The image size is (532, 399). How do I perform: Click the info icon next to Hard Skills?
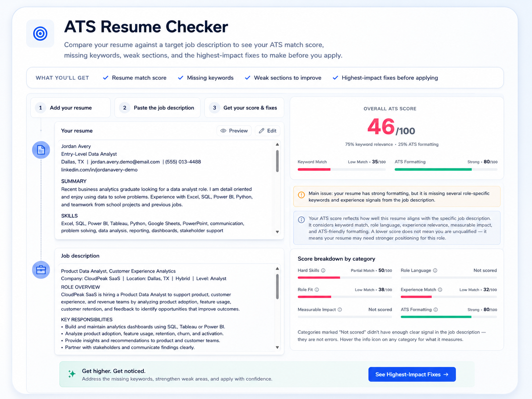(323, 270)
